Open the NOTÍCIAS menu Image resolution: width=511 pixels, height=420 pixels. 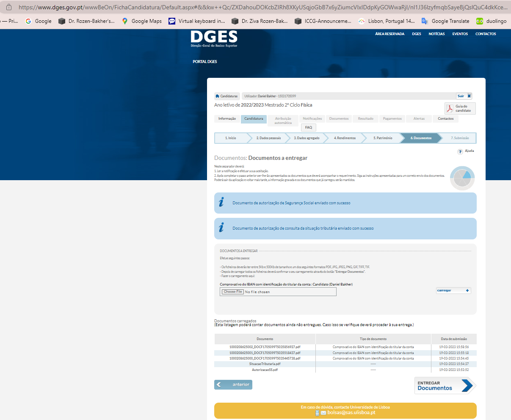(436, 34)
